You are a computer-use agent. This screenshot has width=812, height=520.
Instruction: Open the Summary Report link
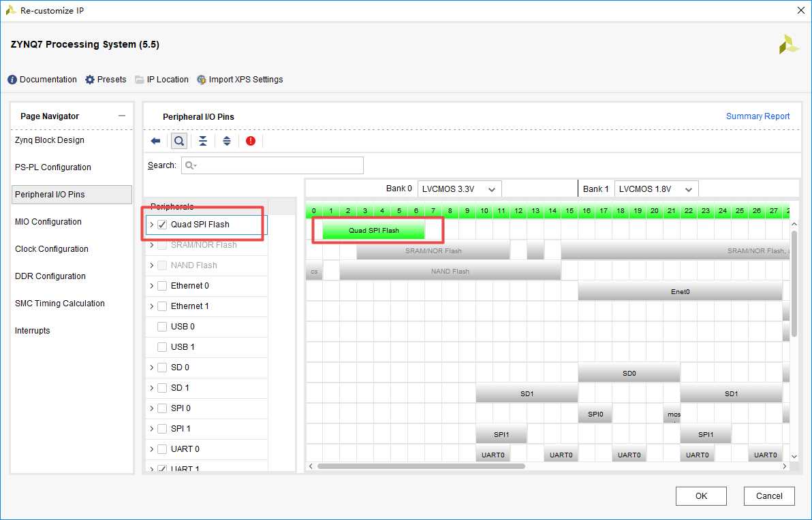click(x=758, y=116)
